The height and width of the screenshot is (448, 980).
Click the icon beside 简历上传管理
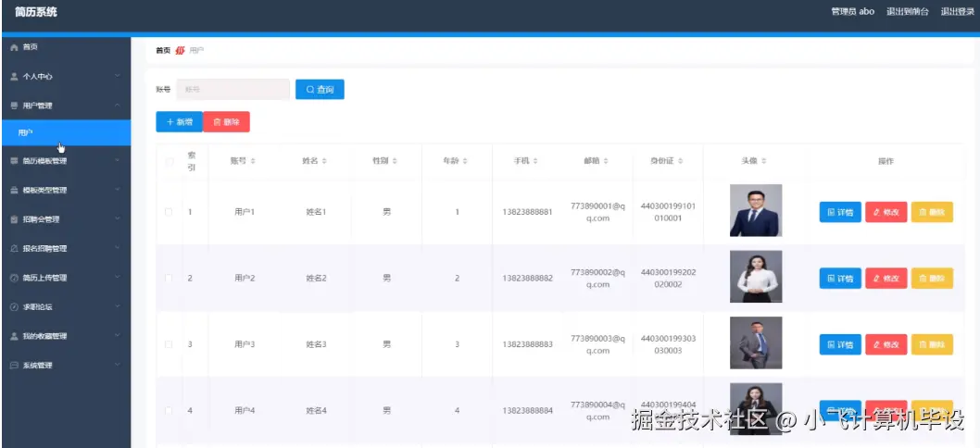point(15,278)
